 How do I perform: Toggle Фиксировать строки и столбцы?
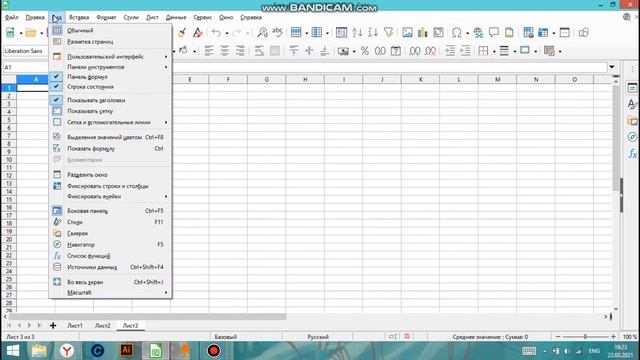click(110, 186)
